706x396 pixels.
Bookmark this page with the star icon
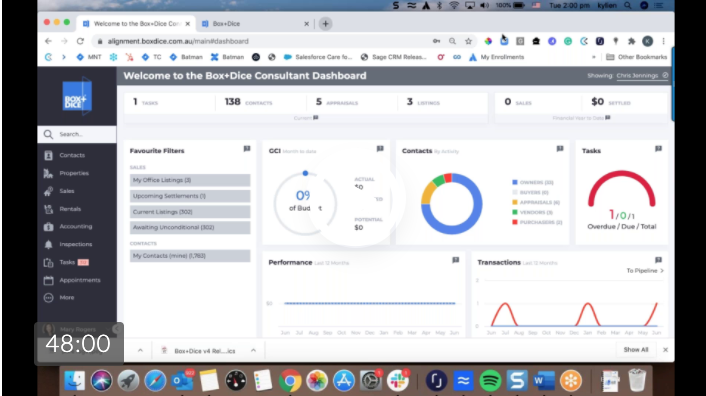pos(468,41)
